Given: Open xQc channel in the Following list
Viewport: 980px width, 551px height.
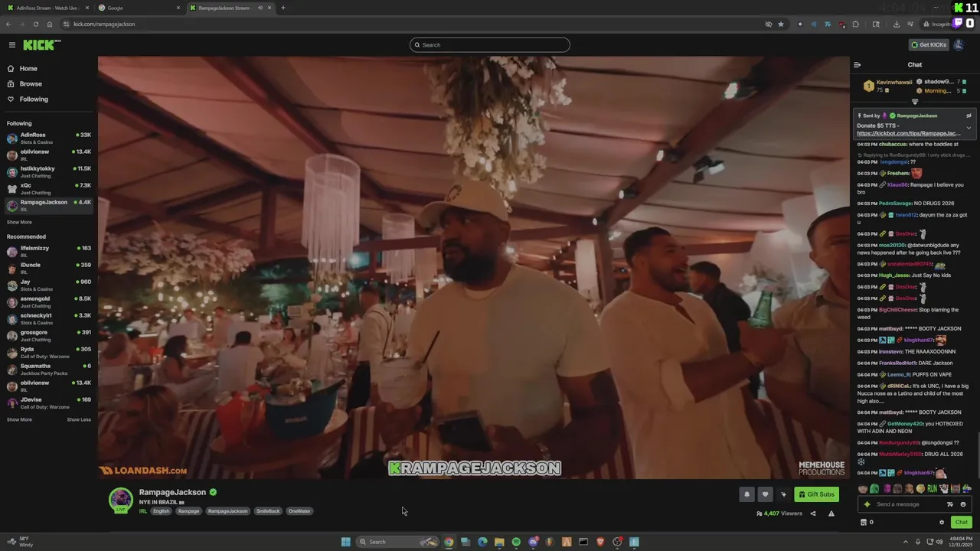Looking at the screenshot, I should tap(49, 189).
